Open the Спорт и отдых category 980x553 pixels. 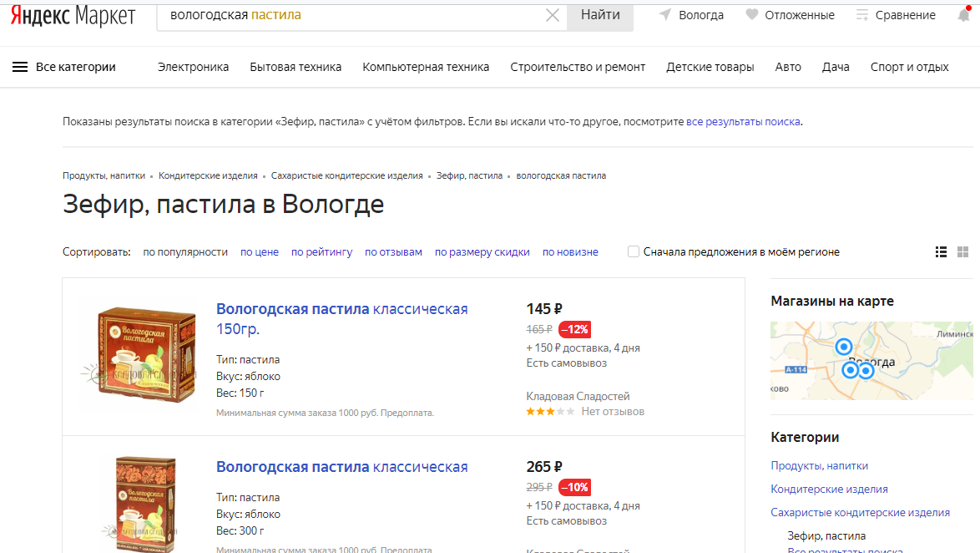tap(909, 67)
